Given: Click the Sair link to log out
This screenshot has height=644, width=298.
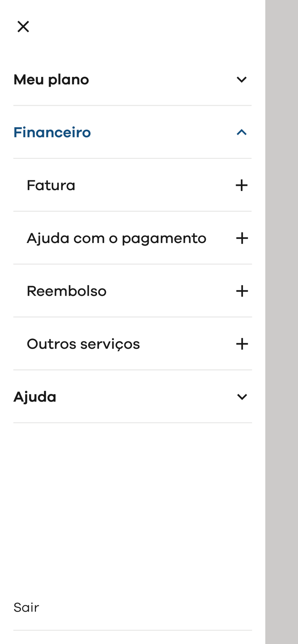Looking at the screenshot, I should 26,607.
